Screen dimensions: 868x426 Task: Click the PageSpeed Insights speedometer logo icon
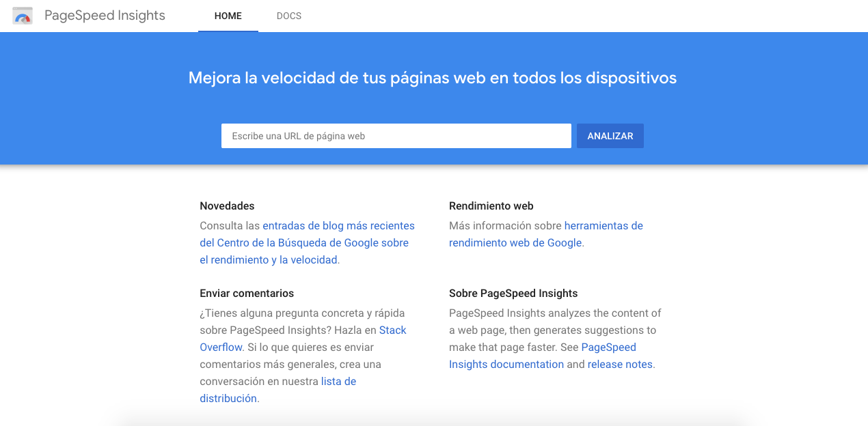(x=23, y=16)
